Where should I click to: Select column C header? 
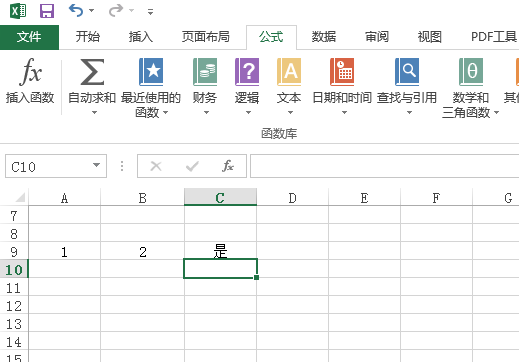point(220,198)
